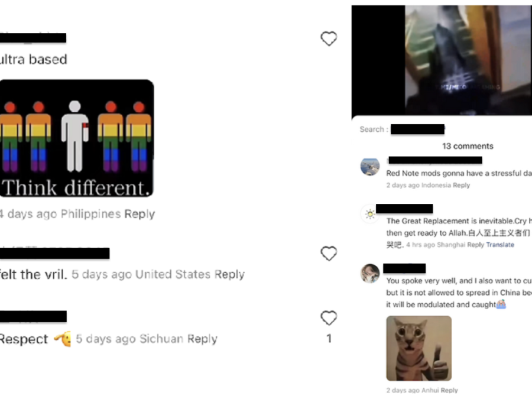The width and height of the screenshot is (532, 399).
Task: Open the 'Think different.' image attachment
Action: pos(77,138)
